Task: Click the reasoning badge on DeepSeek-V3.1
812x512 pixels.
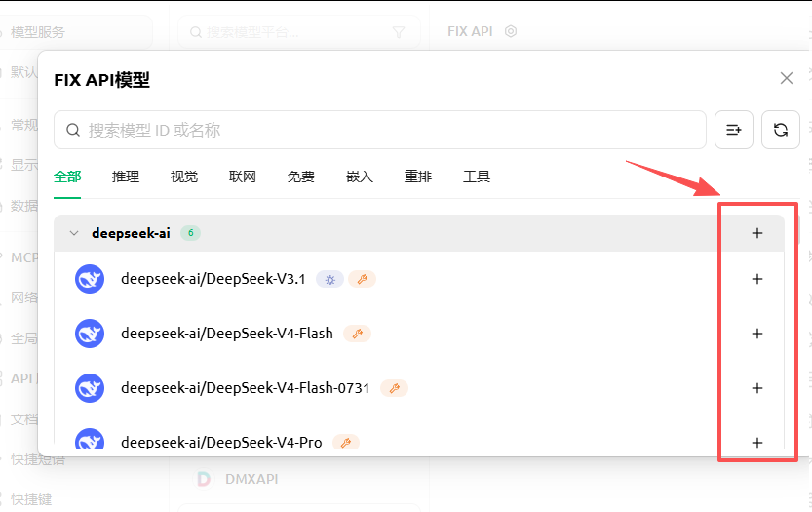Action: (x=329, y=280)
